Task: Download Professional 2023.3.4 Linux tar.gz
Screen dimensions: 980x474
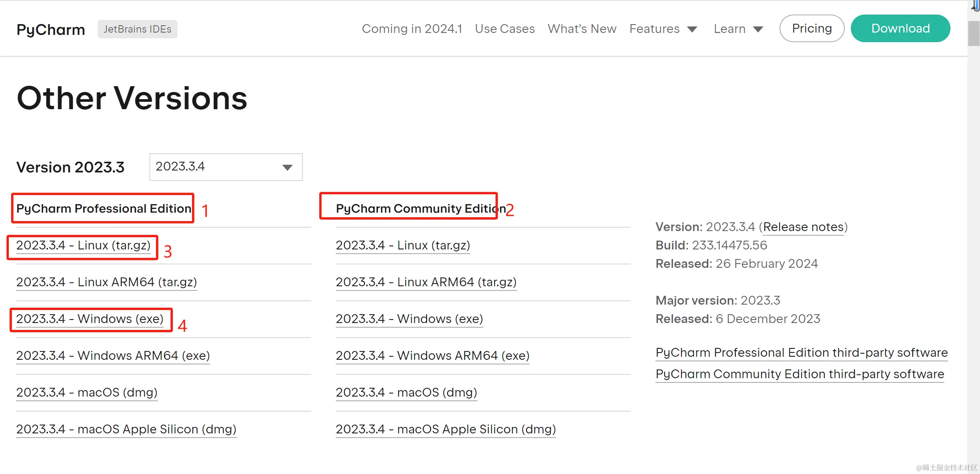Action: [83, 245]
